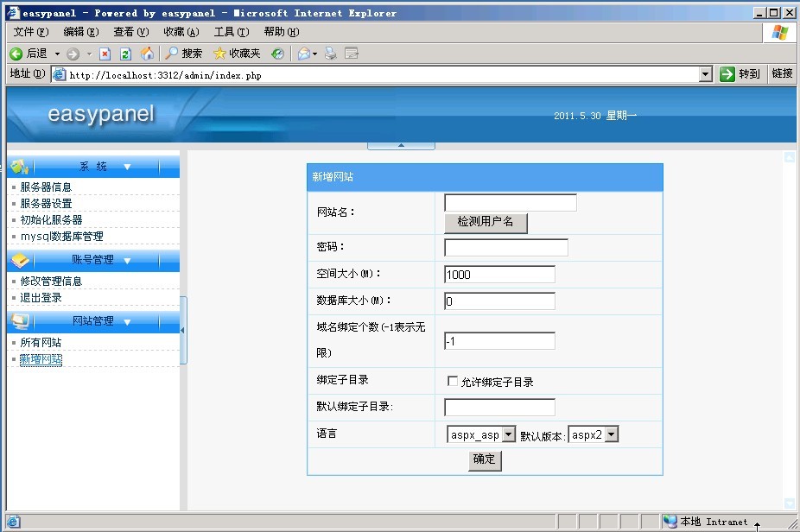Toggle 允许绑定子目录 checkbox

[452, 381]
